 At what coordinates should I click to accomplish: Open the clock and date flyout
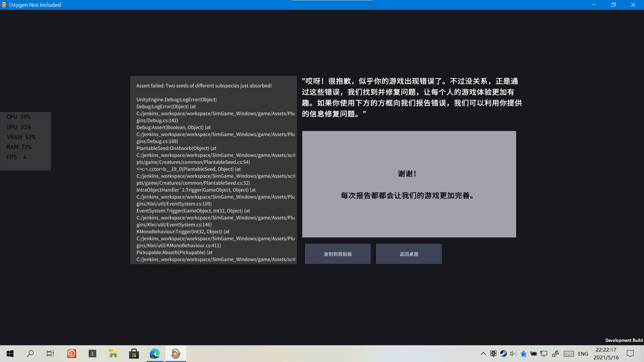(606, 354)
